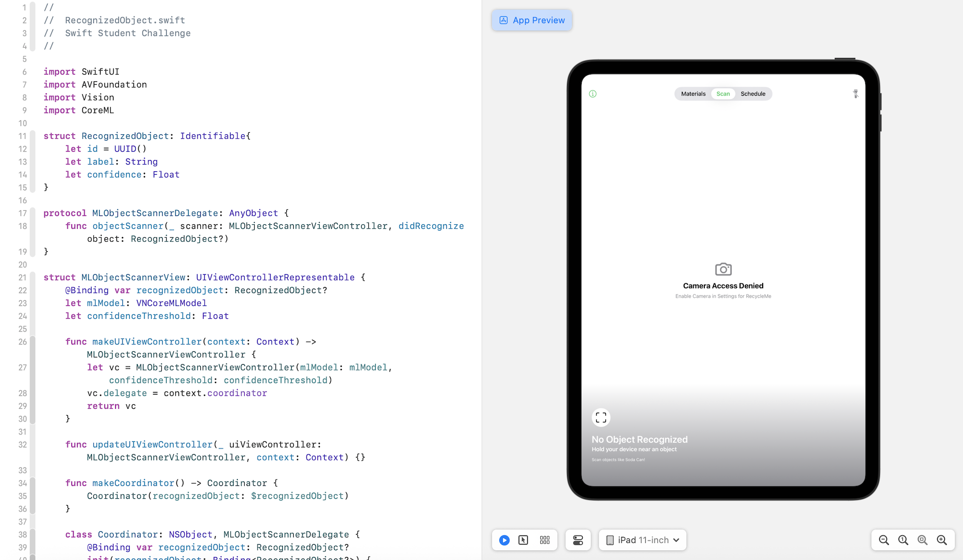Click the App Preview button

pyautogui.click(x=532, y=20)
